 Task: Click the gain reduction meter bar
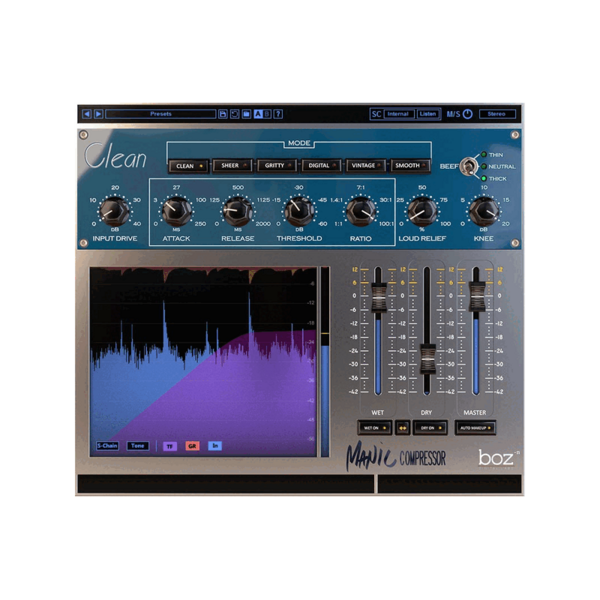pos(325,362)
